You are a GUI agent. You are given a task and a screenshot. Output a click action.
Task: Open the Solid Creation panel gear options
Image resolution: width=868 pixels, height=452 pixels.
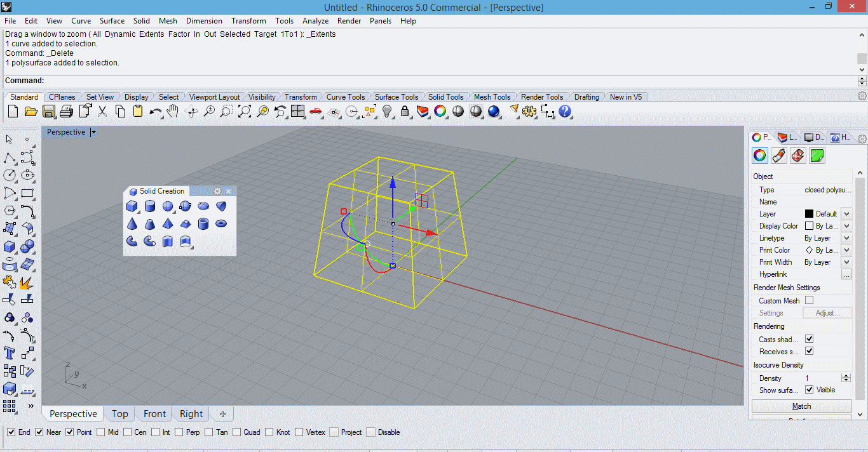[x=217, y=191]
